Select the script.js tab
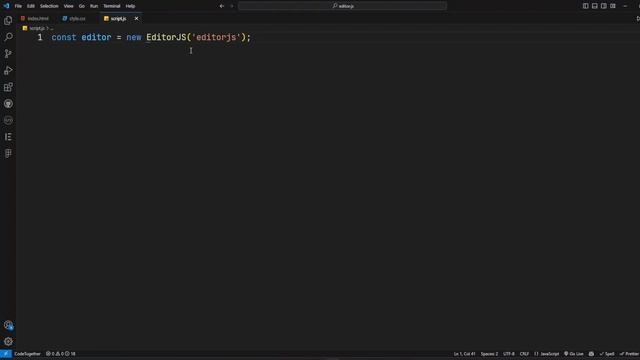The image size is (640, 360). [x=118, y=18]
